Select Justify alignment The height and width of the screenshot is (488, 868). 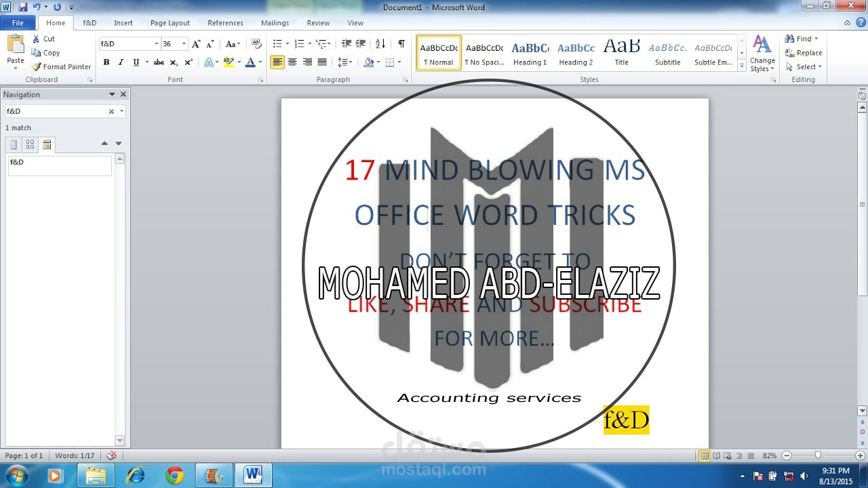pos(322,62)
